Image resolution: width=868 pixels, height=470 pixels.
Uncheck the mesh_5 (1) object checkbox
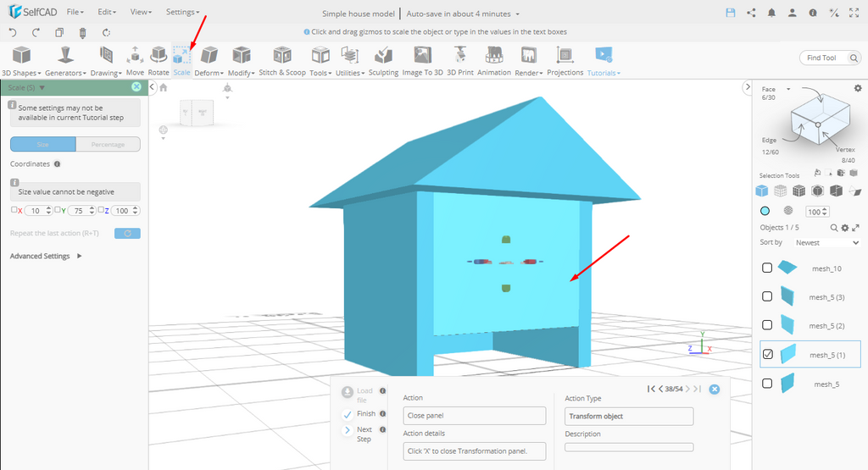[x=767, y=355]
